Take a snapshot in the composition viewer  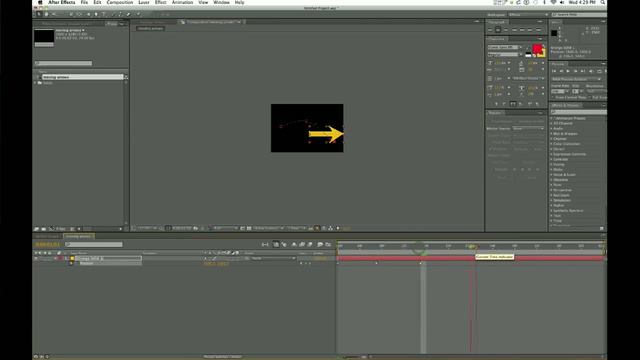[x=196, y=228]
